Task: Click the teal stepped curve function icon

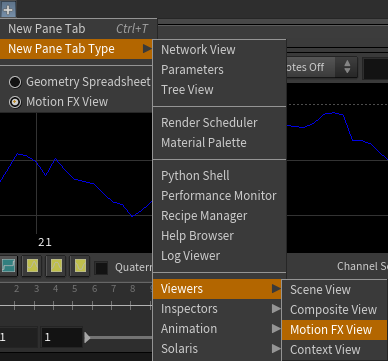Action: [8, 266]
